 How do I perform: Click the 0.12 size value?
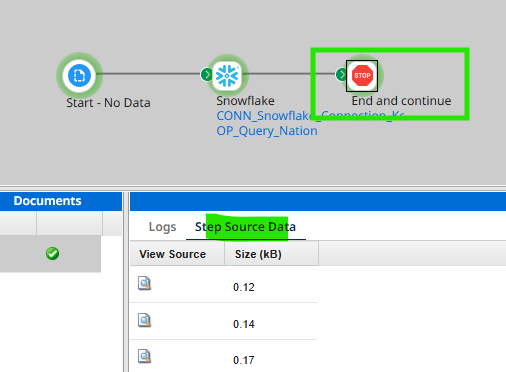point(244,287)
